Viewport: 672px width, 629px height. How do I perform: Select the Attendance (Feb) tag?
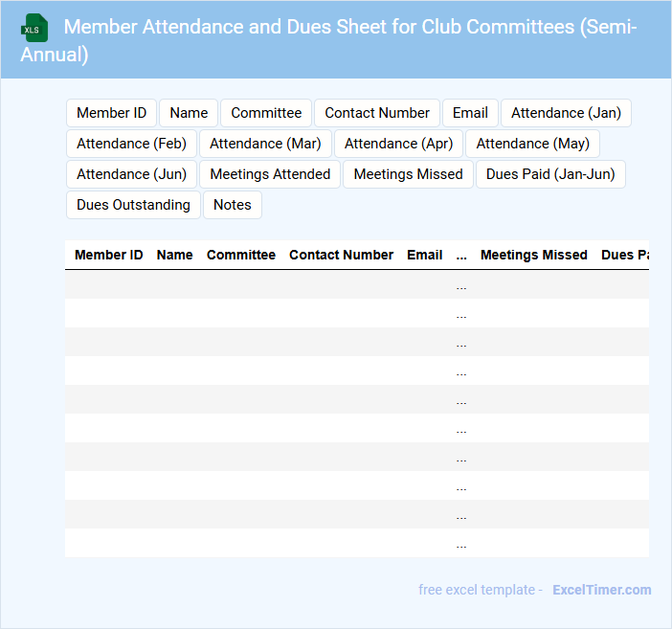pos(131,144)
